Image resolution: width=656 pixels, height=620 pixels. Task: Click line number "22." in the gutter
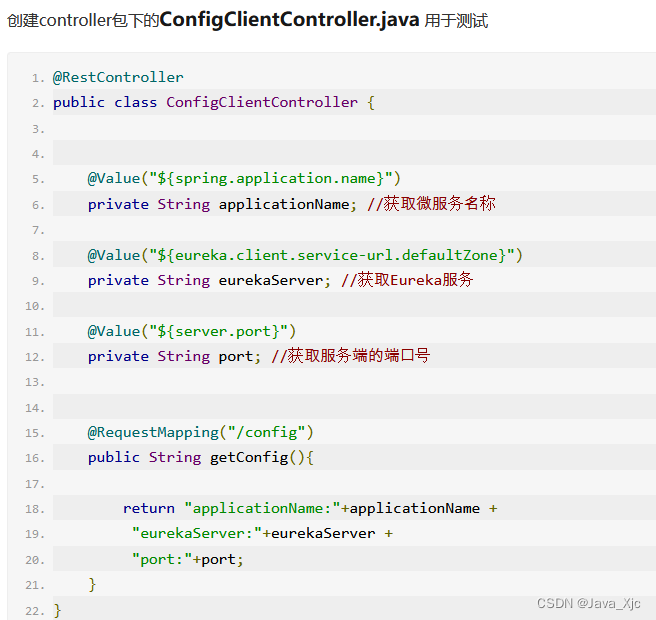pos(35,611)
